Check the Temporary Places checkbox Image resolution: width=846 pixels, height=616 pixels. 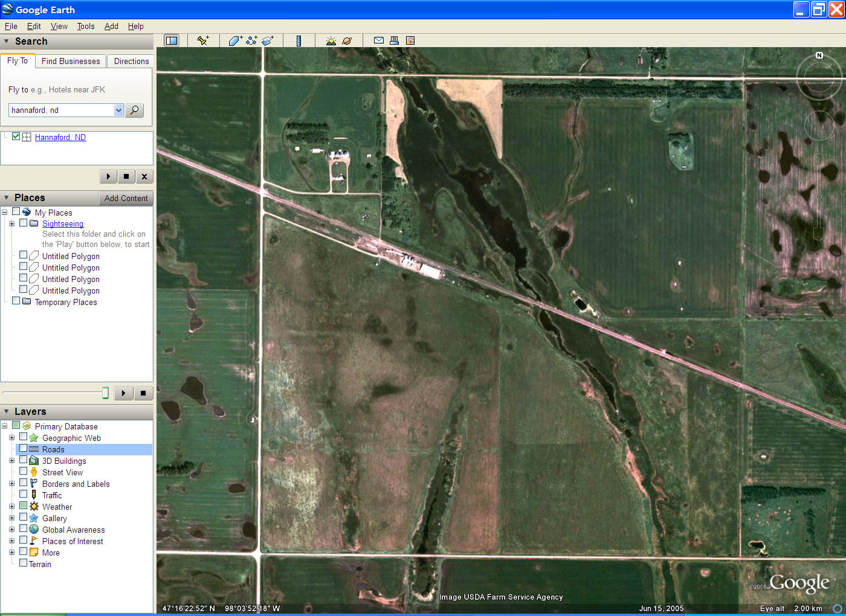click(x=16, y=301)
